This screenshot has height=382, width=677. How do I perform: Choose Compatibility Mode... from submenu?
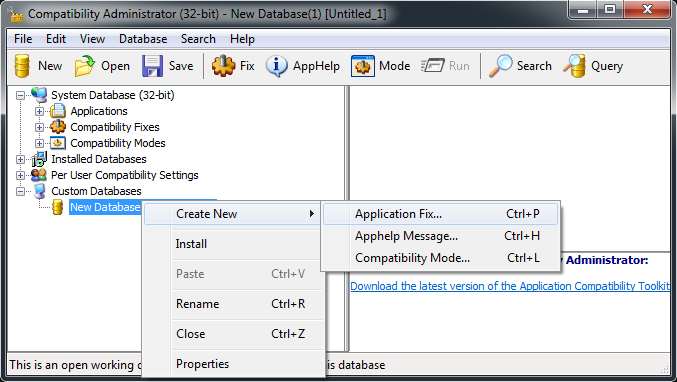click(x=440, y=258)
